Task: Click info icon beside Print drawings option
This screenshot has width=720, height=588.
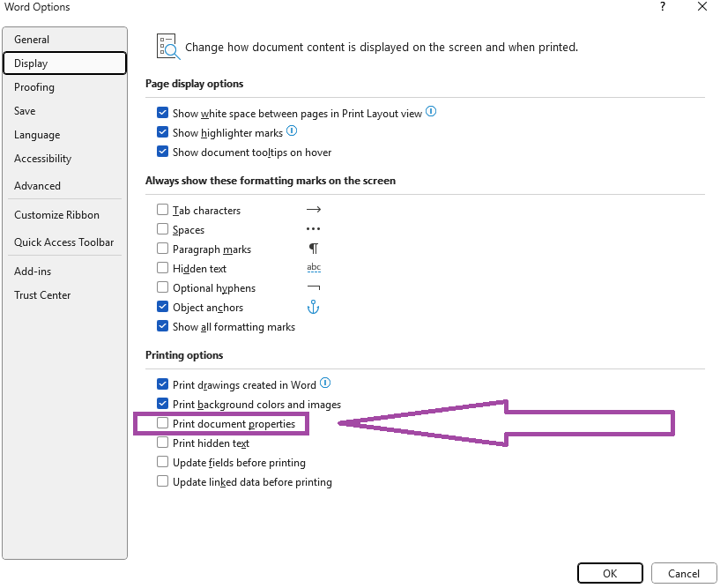Action: [325, 383]
